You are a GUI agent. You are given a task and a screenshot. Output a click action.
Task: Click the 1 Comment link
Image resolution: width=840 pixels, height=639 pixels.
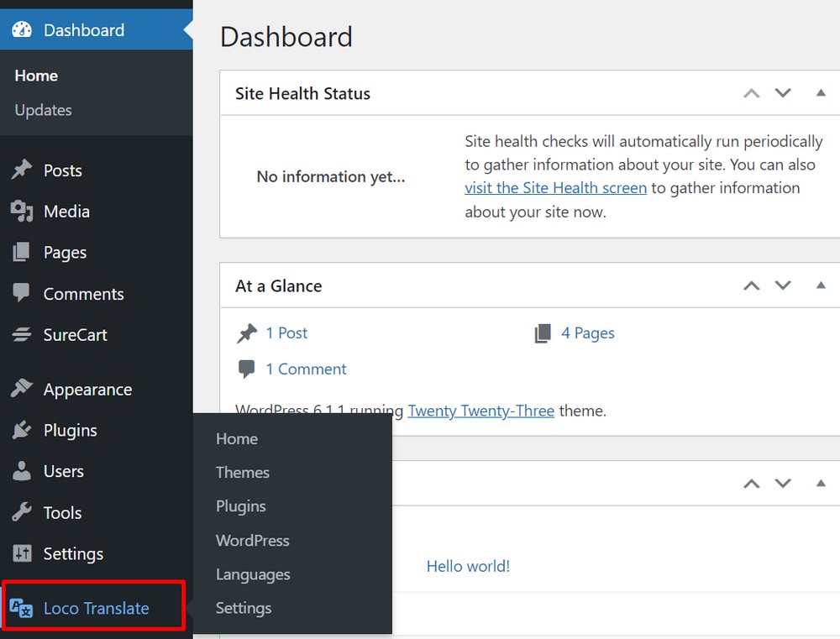[x=306, y=369]
